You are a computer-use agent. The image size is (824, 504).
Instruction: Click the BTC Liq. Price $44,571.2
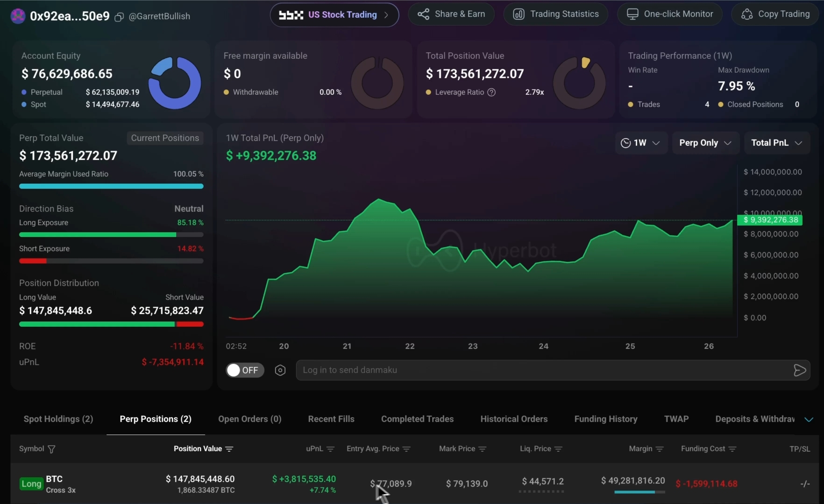(543, 481)
